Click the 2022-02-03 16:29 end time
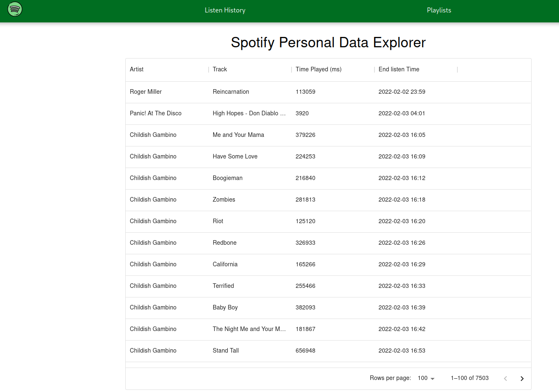The width and height of the screenshot is (559, 392). tap(402, 264)
